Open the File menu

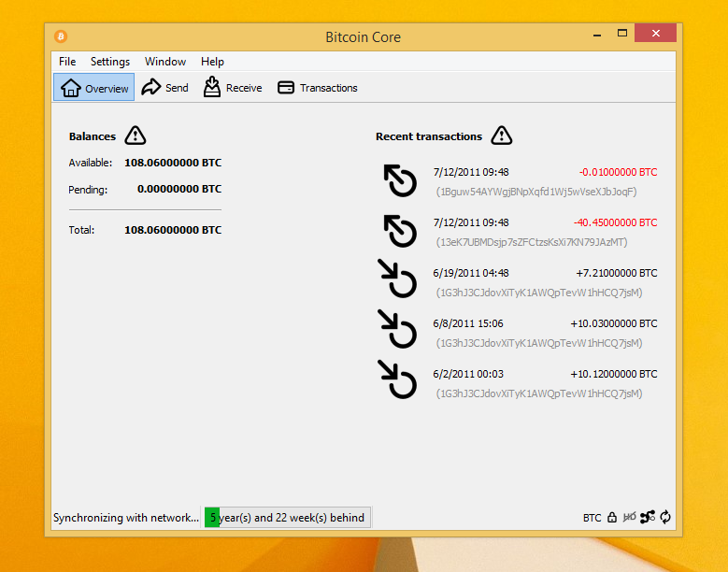click(x=67, y=62)
